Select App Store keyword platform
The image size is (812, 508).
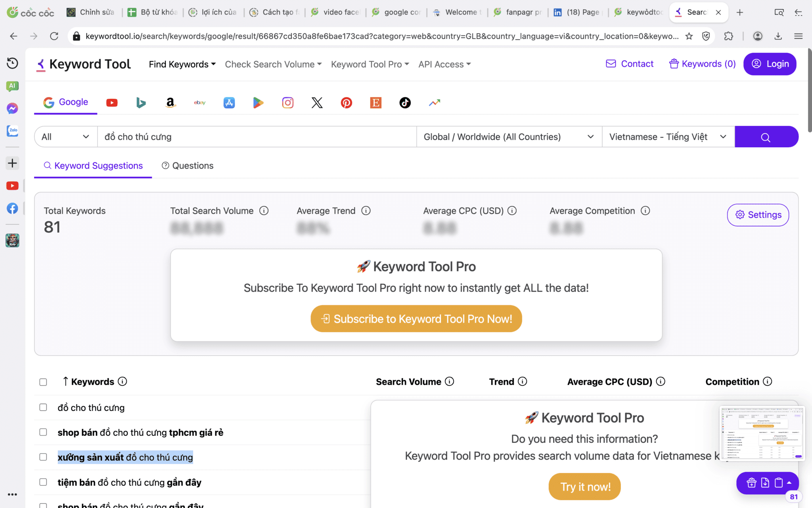[229, 103]
